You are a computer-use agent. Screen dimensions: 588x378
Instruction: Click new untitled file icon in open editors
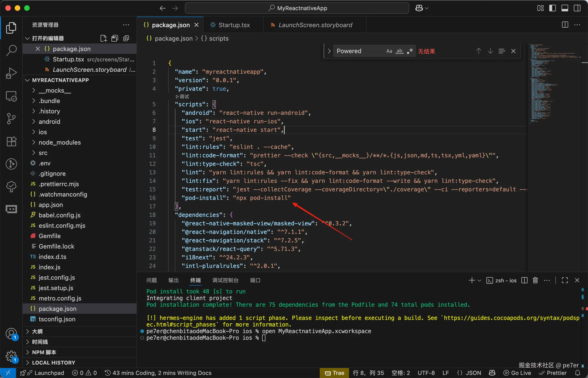point(103,38)
